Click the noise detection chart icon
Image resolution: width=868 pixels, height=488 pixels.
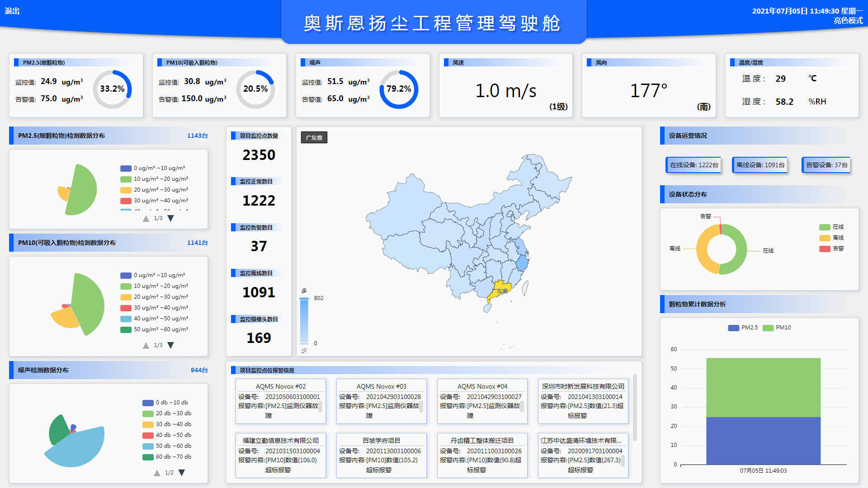pyautogui.click(x=71, y=435)
